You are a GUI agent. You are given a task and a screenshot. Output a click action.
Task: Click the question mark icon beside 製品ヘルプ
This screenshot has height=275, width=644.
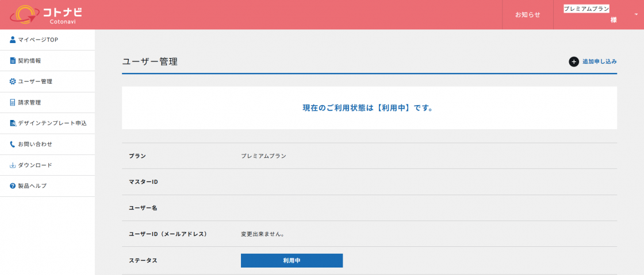point(13,186)
